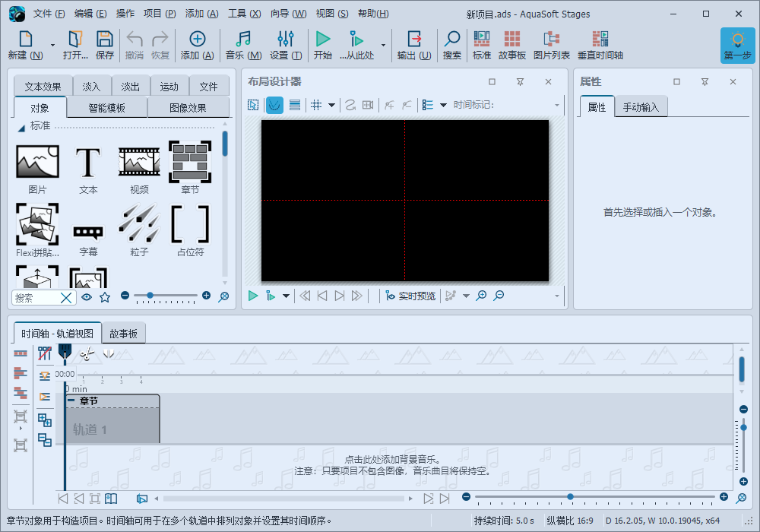Viewport: 760px width, 532px height.
Task: Toggle the grid display in layout designer
Action: tap(316, 105)
